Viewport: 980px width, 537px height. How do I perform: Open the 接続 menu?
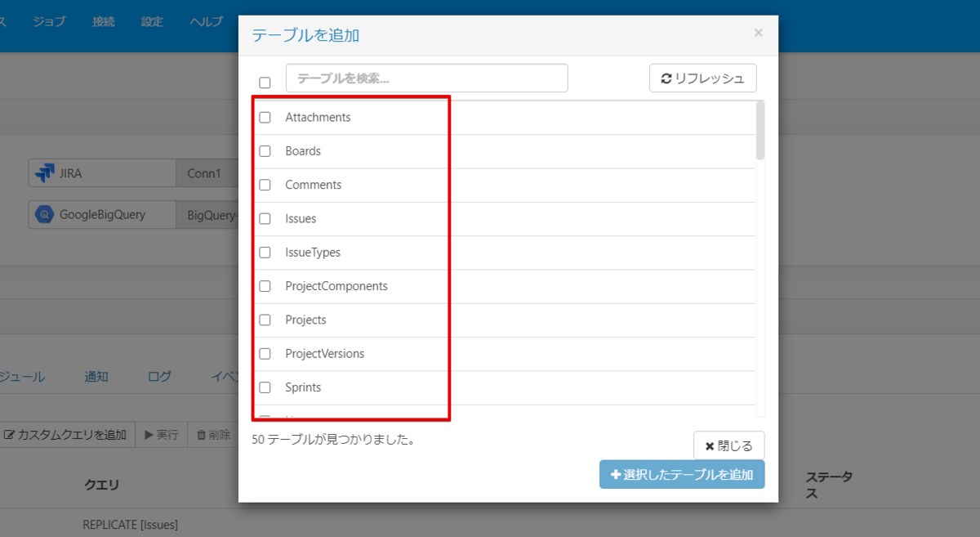(x=104, y=21)
